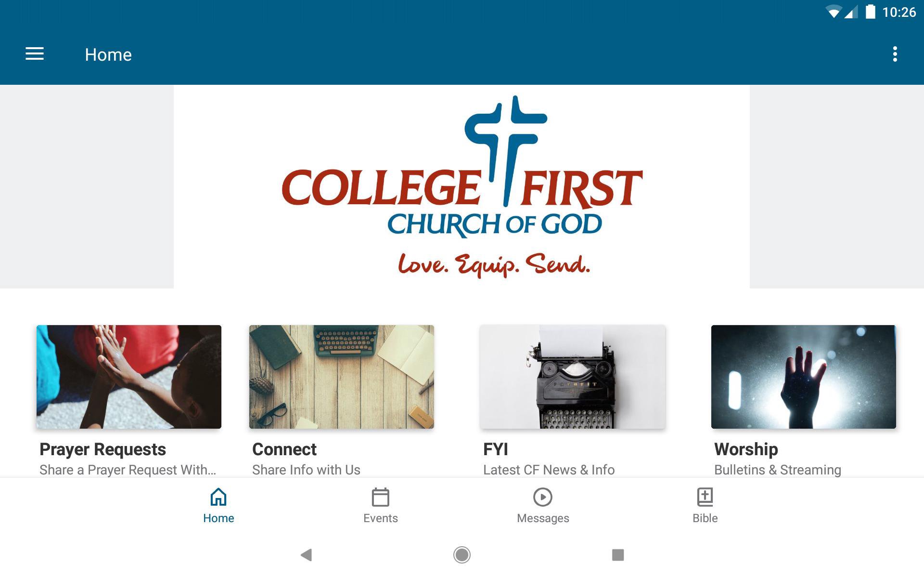
Task: Switch to the Events tab label
Action: [380, 518]
